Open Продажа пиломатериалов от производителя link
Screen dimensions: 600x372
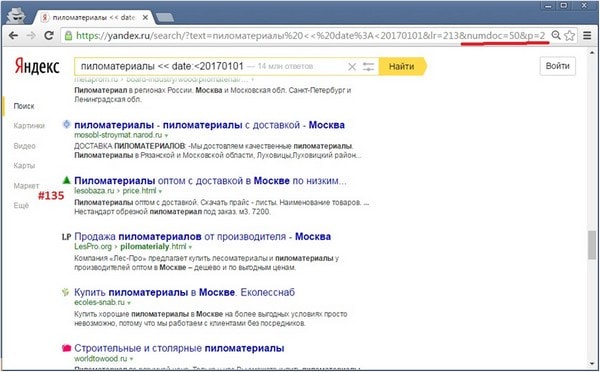202,237
